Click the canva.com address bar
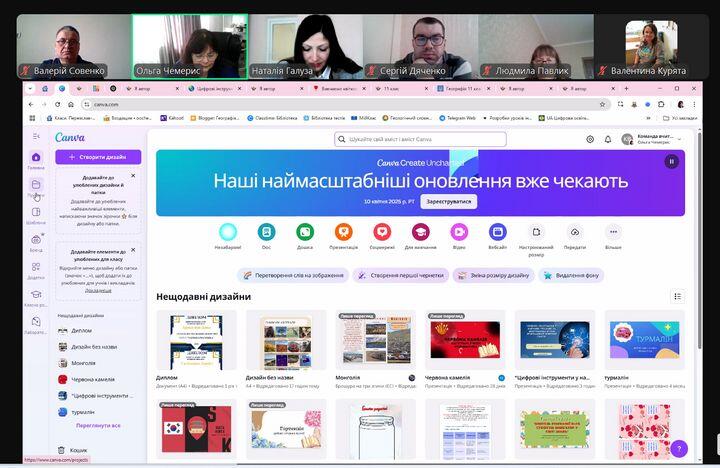This screenshot has width=720, height=468. point(343,104)
